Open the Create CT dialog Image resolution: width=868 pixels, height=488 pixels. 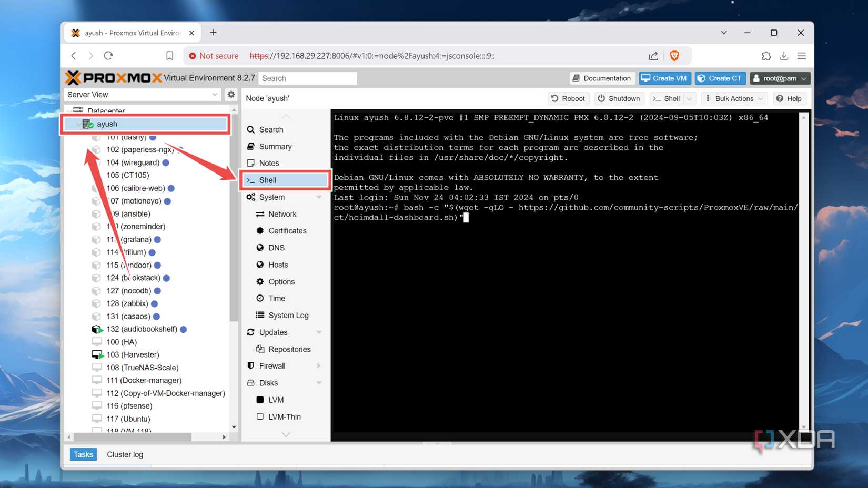pos(720,78)
